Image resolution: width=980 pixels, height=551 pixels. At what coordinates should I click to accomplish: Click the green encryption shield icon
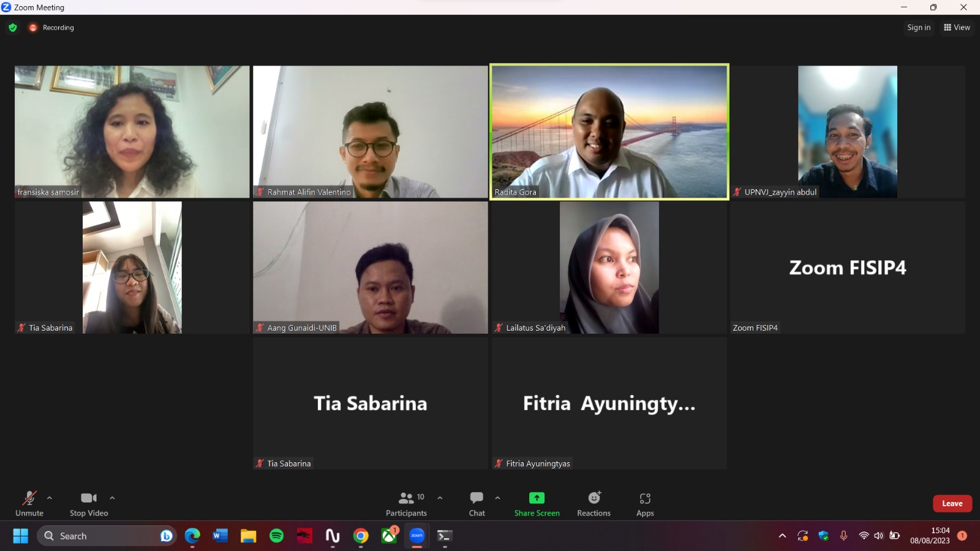pyautogui.click(x=13, y=28)
